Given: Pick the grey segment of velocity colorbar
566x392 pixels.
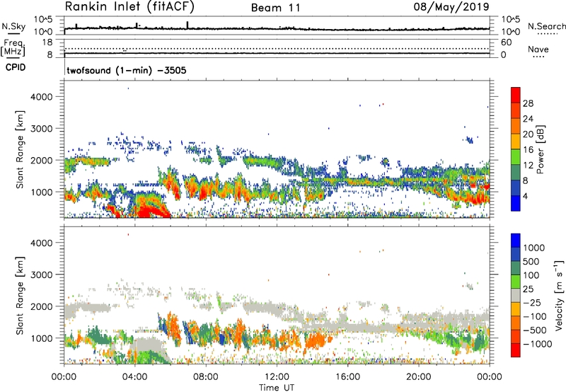Looking at the screenshot, I should (516, 296).
